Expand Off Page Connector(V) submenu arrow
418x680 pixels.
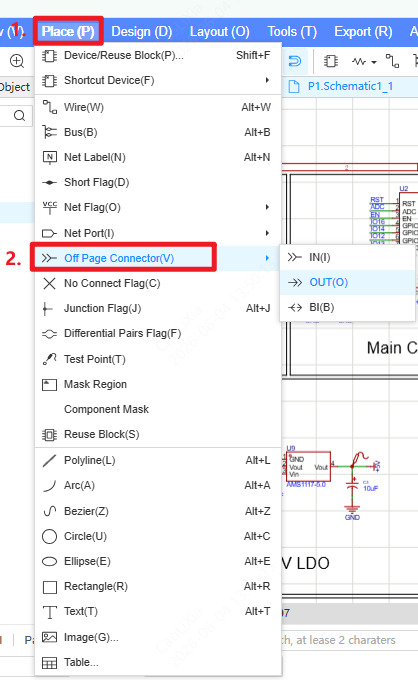click(267, 258)
